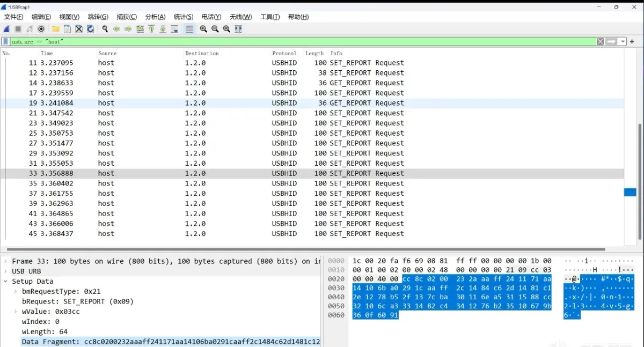Select packet 45 at time 3.368437

[312, 234]
